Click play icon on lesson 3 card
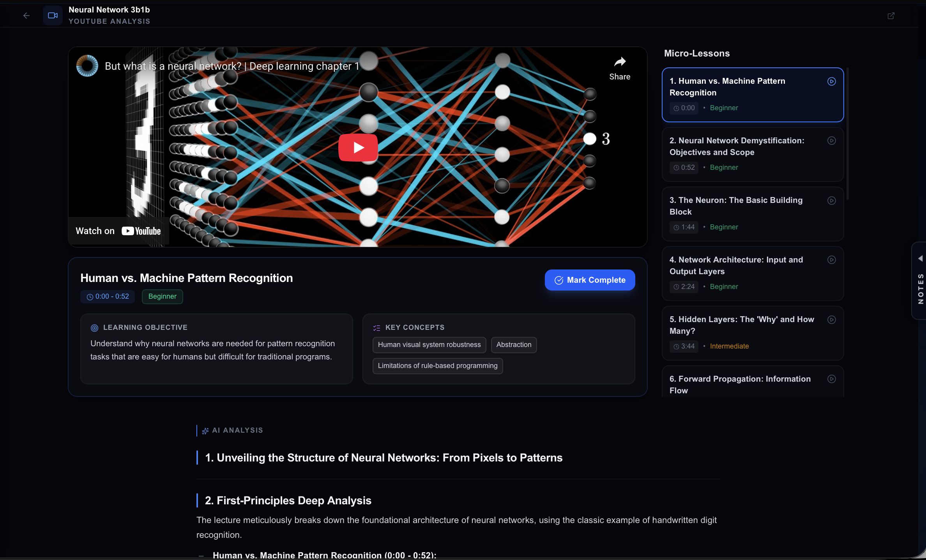This screenshot has height=560, width=926. pos(831,201)
